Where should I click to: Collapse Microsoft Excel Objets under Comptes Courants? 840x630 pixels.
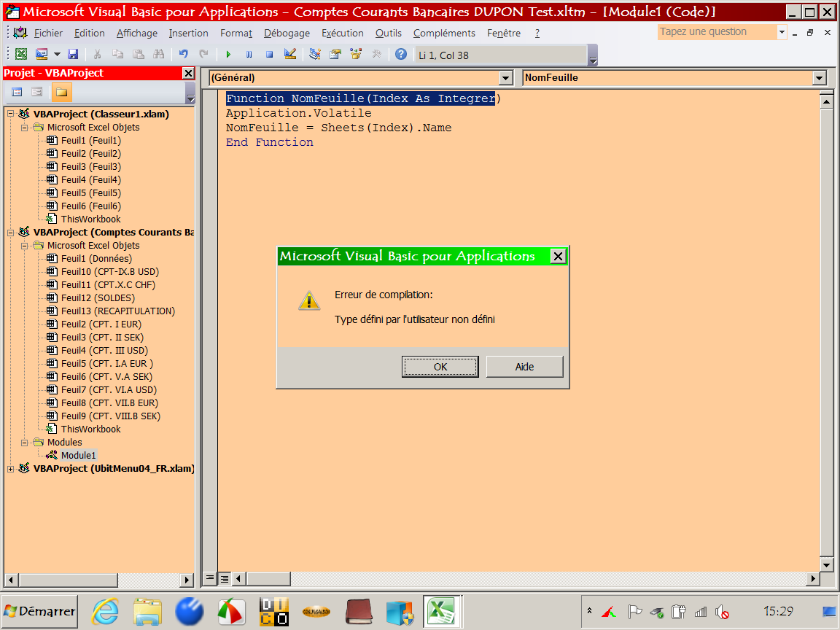pos(24,246)
